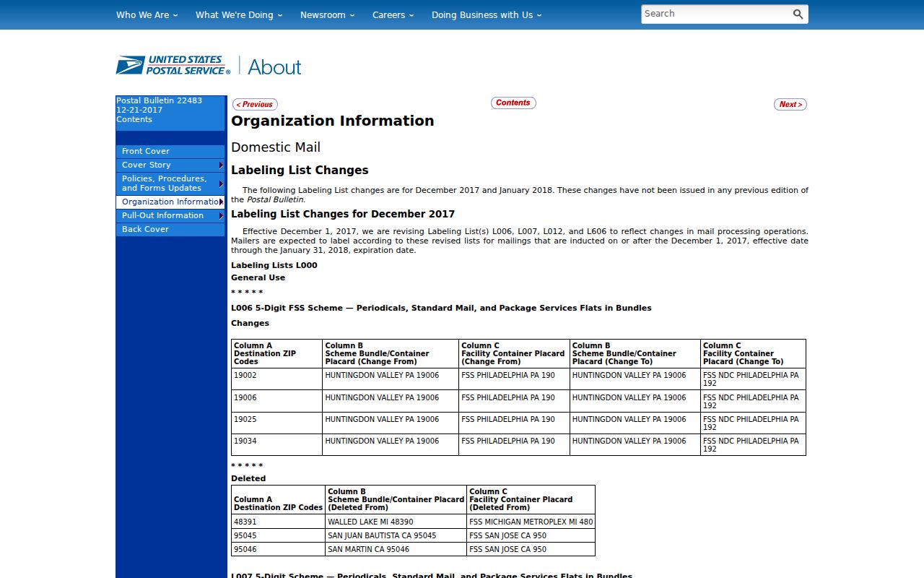The height and width of the screenshot is (578, 924).
Task: Open the Contents button
Action: click(513, 103)
